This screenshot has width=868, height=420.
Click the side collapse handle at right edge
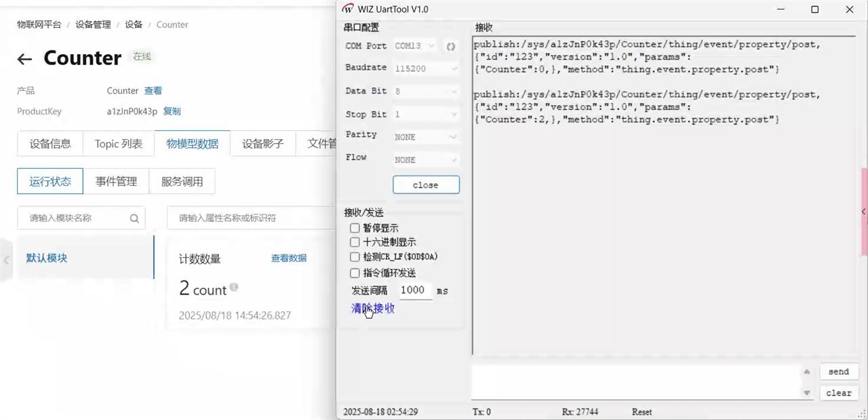point(864,212)
